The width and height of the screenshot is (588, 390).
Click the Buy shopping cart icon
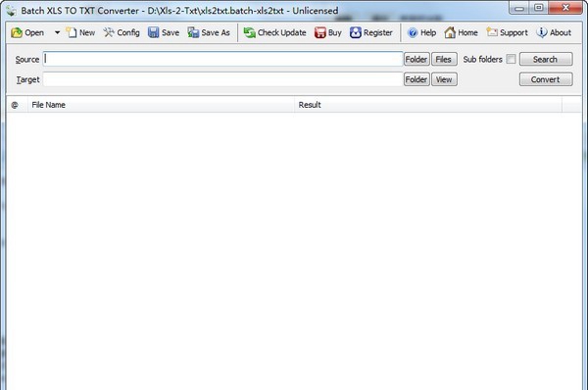point(319,32)
